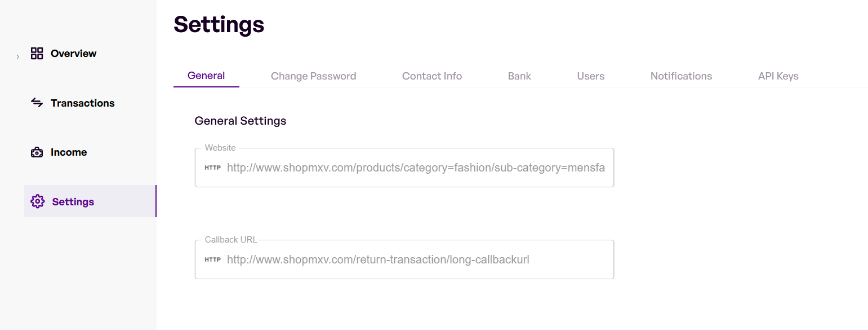Viewport: 868px width, 330px height.
Task: Switch to the General tab
Action: tap(206, 76)
